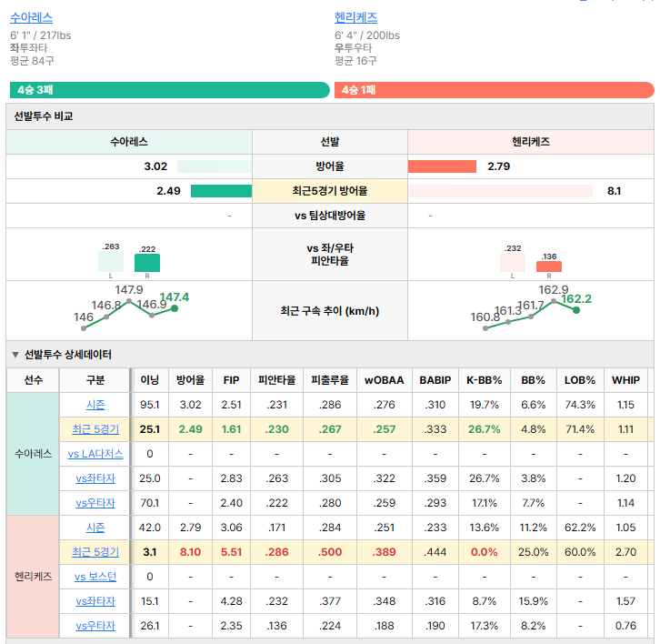Click 헨리케즈 season LOB% 62.2%
Viewport: 660px width, 644px height.
(580, 528)
